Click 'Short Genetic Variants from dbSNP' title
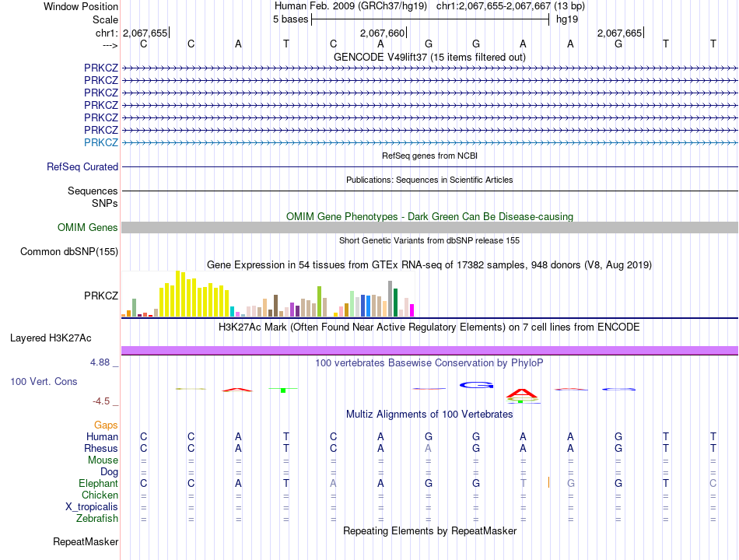Viewport: 739px width, 560px height. click(429, 240)
